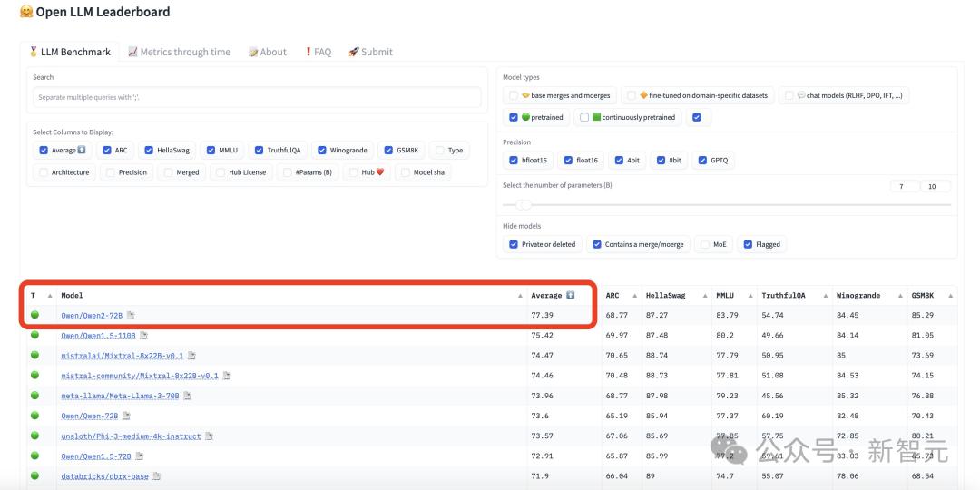Open the mistral-community/Mixtral-8x22B-v0.1 model link
980x490 pixels.
tap(139, 376)
